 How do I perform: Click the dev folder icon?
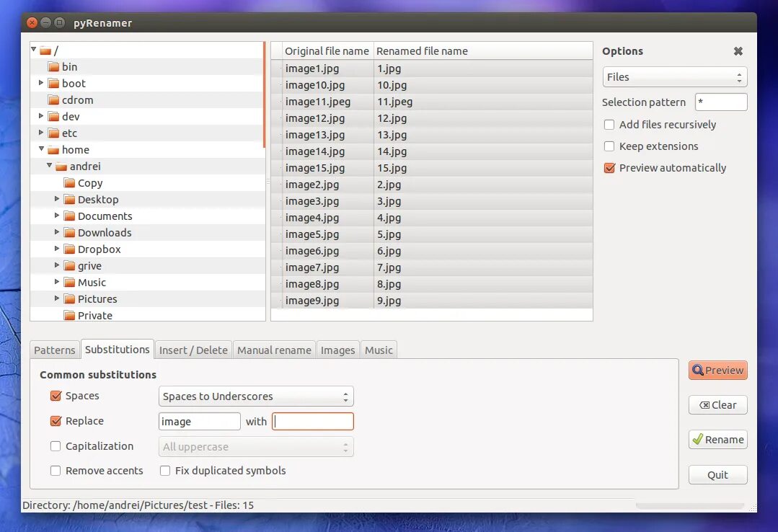(x=53, y=117)
